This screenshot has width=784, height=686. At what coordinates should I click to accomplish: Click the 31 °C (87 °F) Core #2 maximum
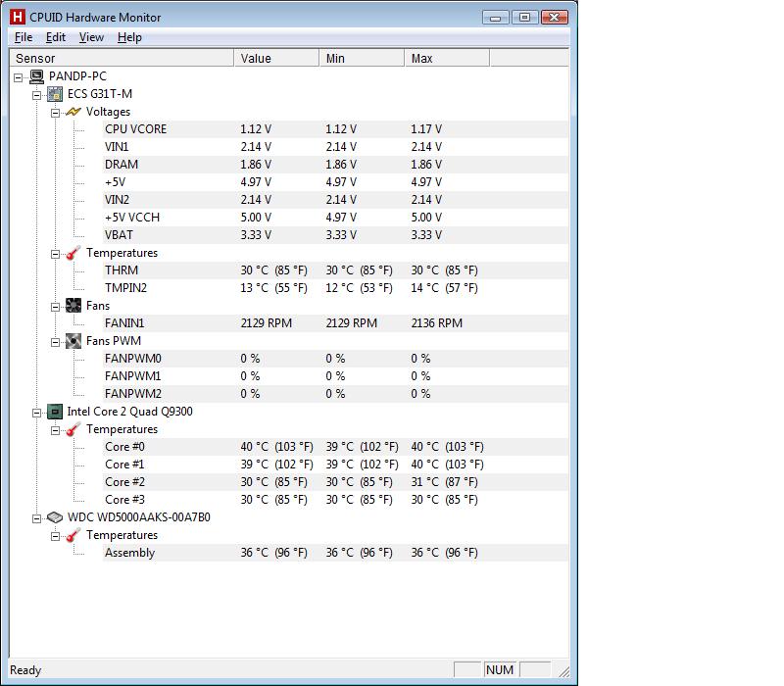[445, 482]
